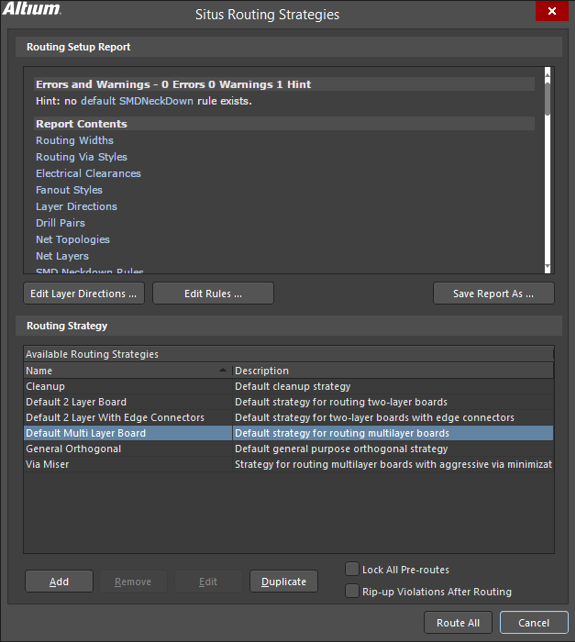Open the Net Layers link

pyautogui.click(x=62, y=256)
